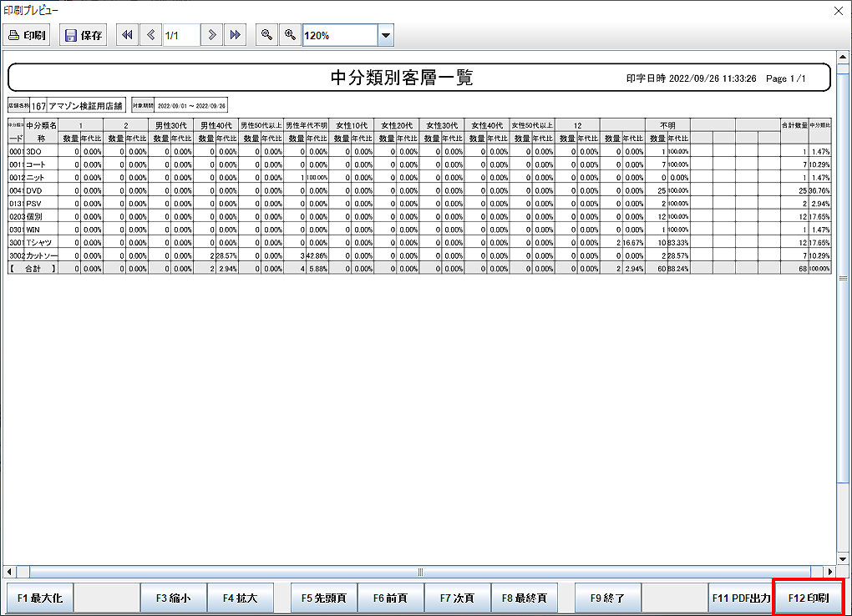Screen dimensions: 852x616
Task: Click the zoom in magnifier icon
Action: 290,35
